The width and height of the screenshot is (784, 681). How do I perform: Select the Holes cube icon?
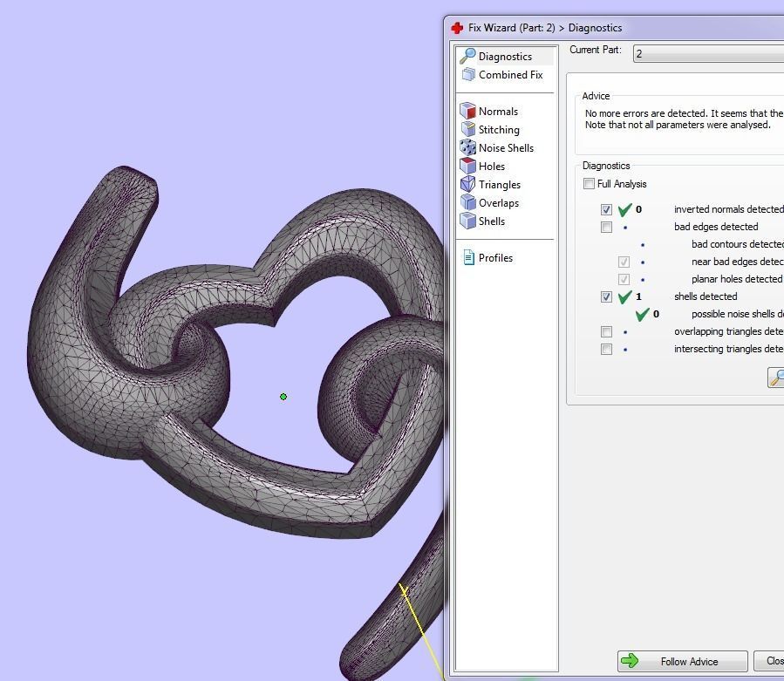pos(467,166)
